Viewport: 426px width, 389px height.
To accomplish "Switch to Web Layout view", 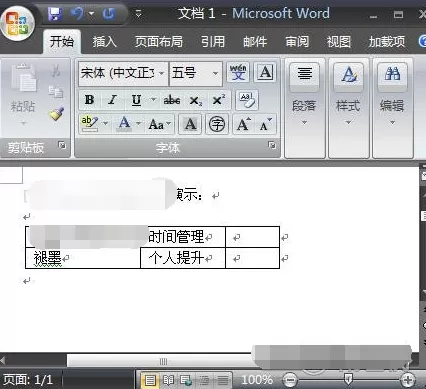I will click(x=186, y=380).
